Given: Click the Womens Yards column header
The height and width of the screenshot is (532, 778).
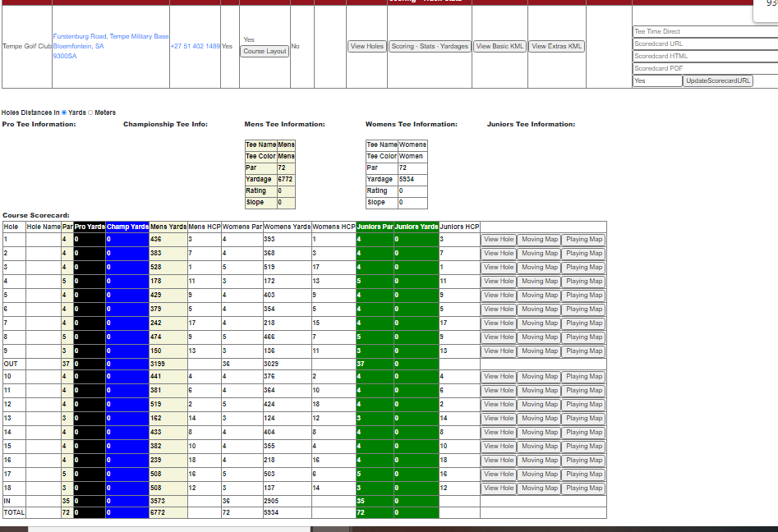Looking at the screenshot, I should click(288, 227).
